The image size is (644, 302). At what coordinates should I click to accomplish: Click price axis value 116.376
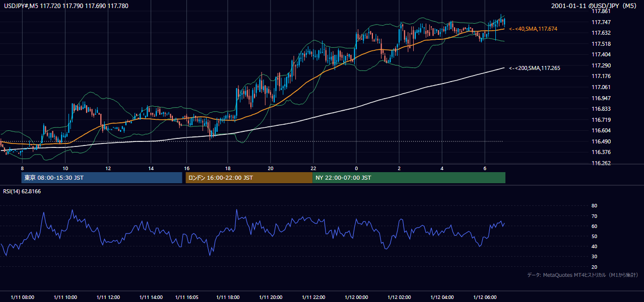tap(601, 152)
